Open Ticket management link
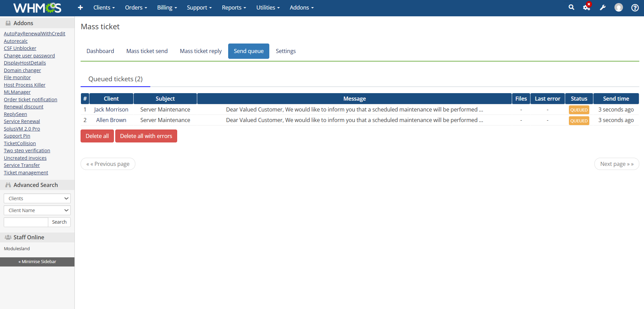Screen dimensions: 644x309 [26, 173]
